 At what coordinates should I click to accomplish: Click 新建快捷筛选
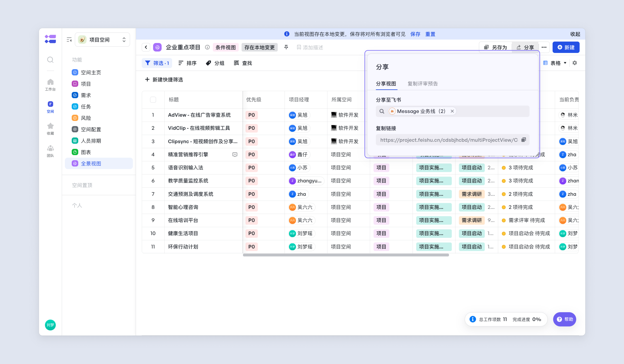click(164, 80)
